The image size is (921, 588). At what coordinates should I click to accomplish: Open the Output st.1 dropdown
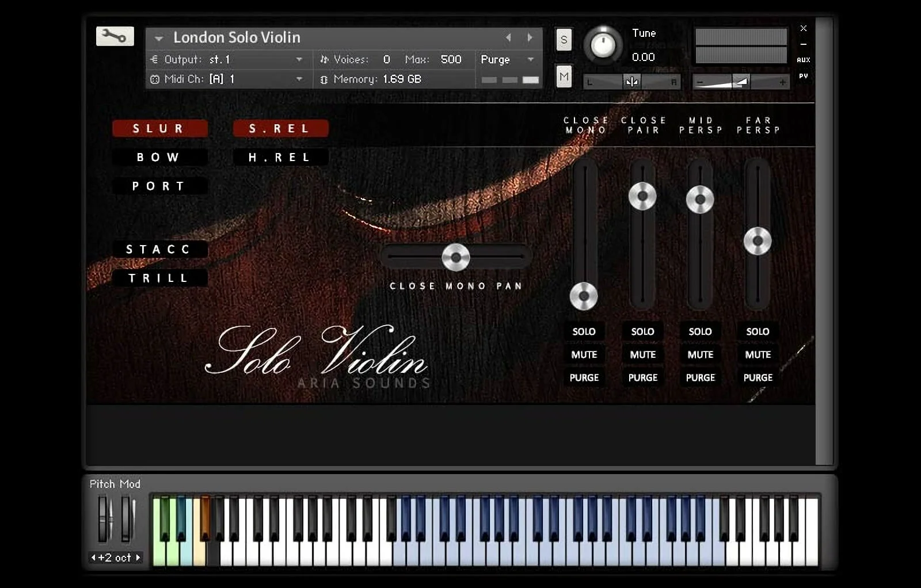(x=299, y=59)
